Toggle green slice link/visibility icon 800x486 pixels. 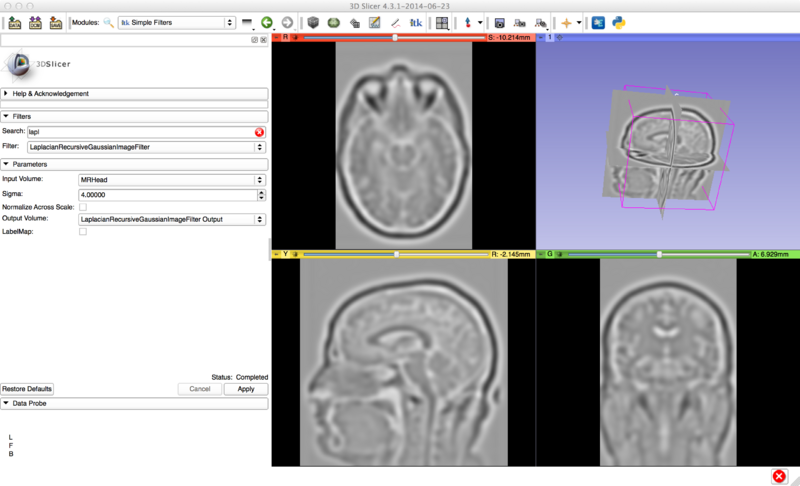pyautogui.click(x=559, y=254)
